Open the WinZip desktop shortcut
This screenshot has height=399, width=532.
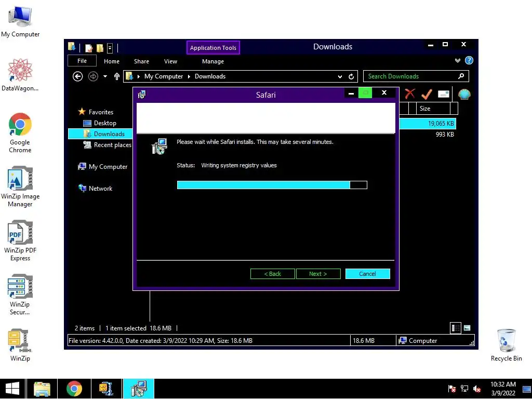coord(20,345)
